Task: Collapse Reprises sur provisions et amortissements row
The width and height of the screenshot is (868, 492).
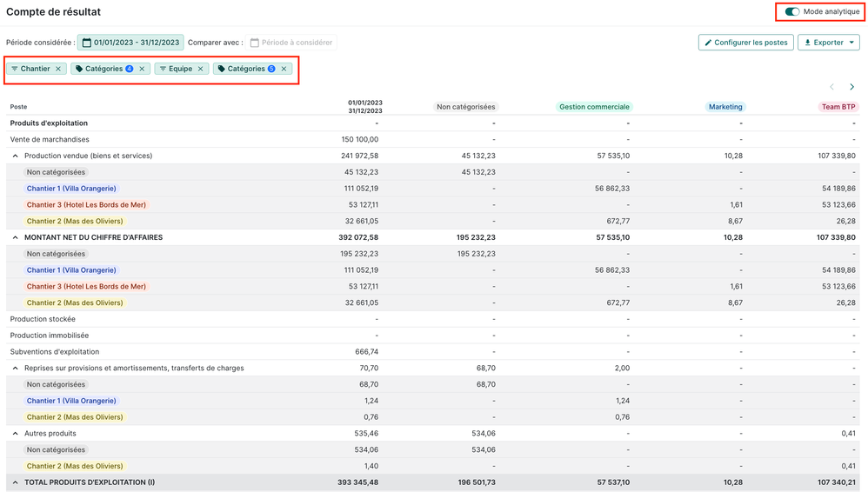Action: click(15, 369)
